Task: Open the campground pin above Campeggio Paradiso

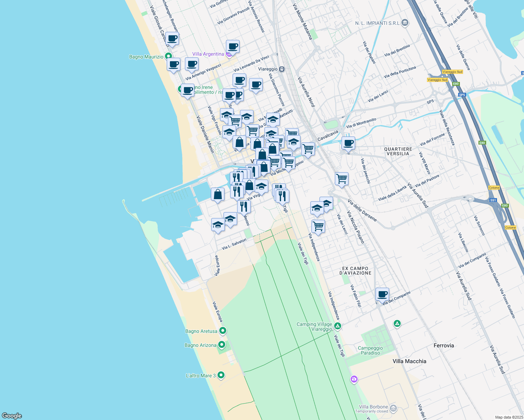Action: [x=397, y=323]
